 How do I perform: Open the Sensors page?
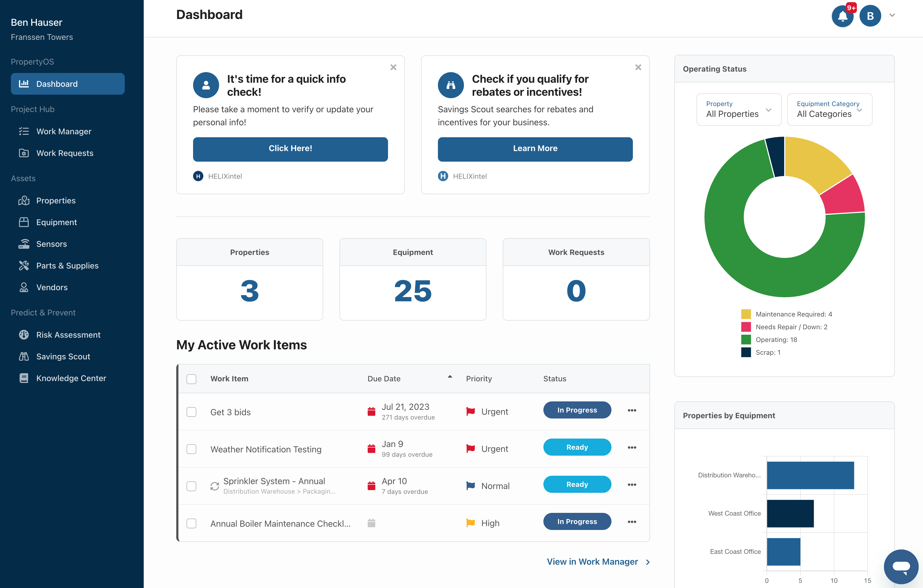(52, 244)
